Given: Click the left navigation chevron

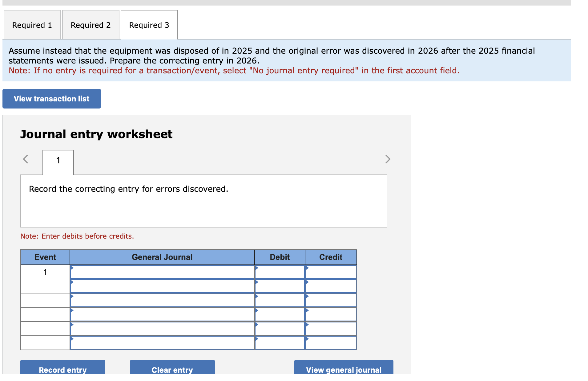Looking at the screenshot, I should pos(26,159).
